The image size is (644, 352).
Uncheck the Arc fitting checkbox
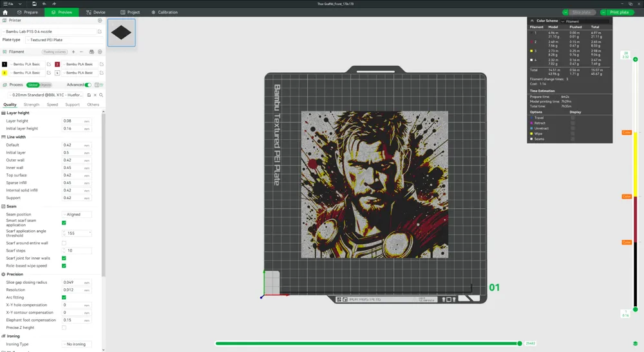[x=64, y=297]
